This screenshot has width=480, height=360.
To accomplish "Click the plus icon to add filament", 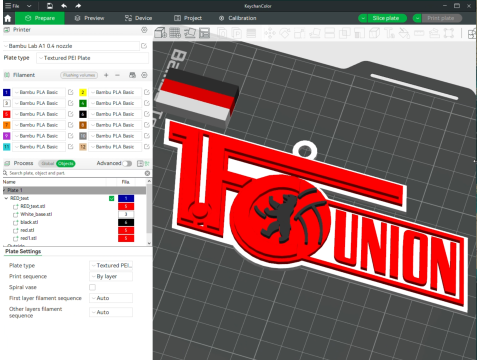I will click(x=106, y=75).
